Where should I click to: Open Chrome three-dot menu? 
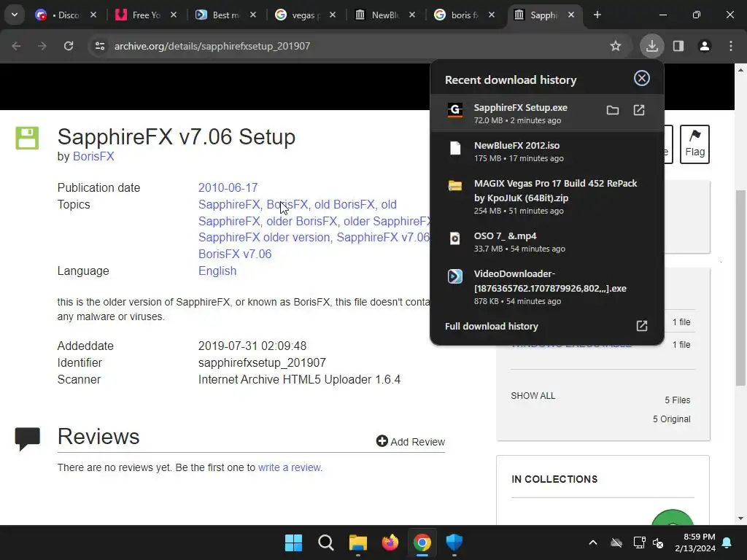pyautogui.click(x=731, y=46)
